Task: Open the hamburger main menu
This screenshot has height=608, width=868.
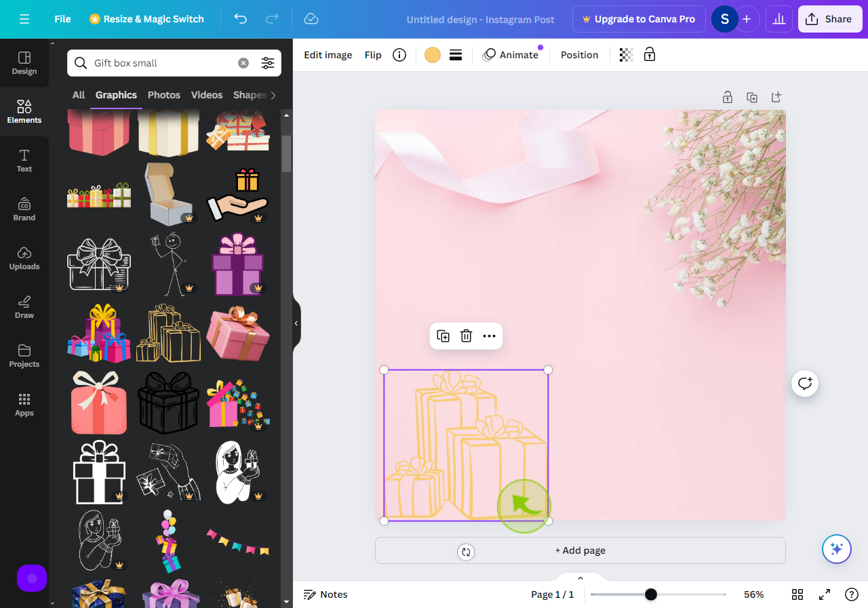Action: pyautogui.click(x=24, y=19)
